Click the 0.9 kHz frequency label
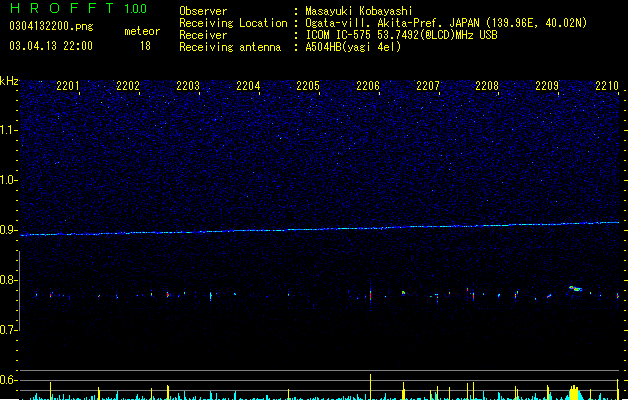 [x=9, y=230]
